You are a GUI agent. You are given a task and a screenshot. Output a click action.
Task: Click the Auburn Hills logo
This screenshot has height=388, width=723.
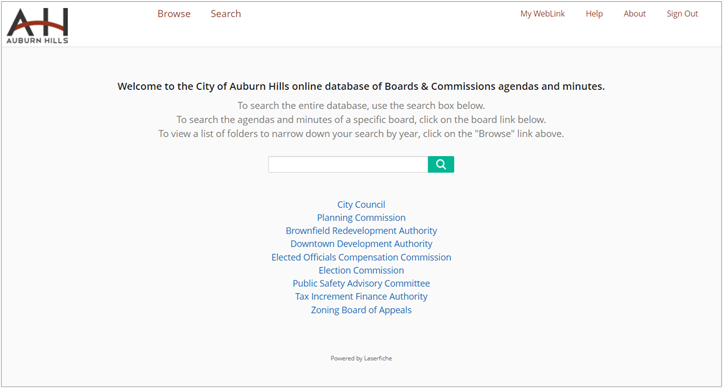point(37,25)
